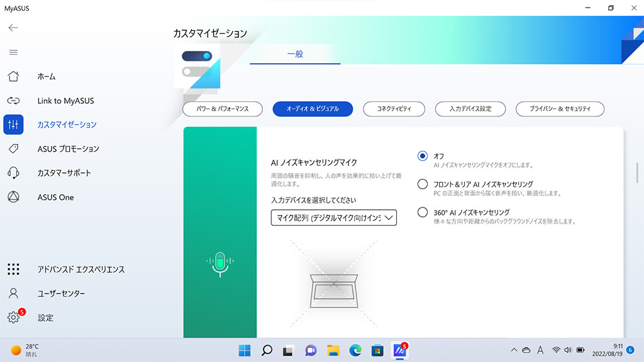Select 360° AI ノイズキャンセリング option
The height and width of the screenshot is (362, 644).
(x=422, y=212)
